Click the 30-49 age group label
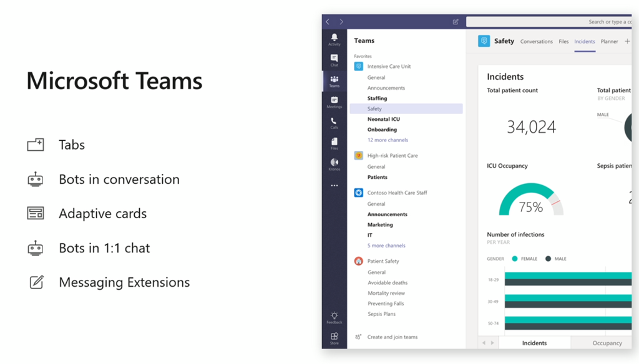 pos(493,302)
